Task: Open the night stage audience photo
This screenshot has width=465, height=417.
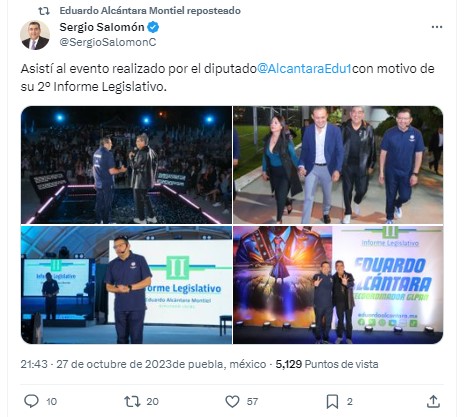Action: coord(126,165)
